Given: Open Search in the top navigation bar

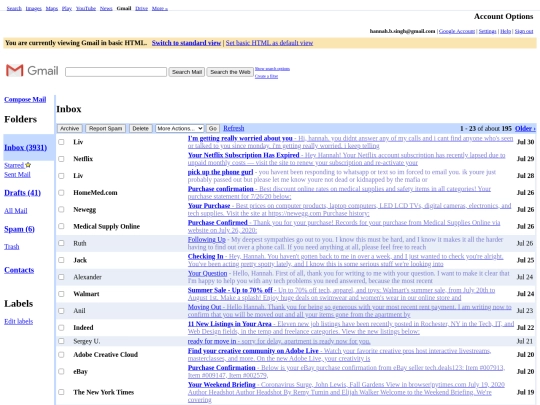Looking at the screenshot, I should 14,8.
